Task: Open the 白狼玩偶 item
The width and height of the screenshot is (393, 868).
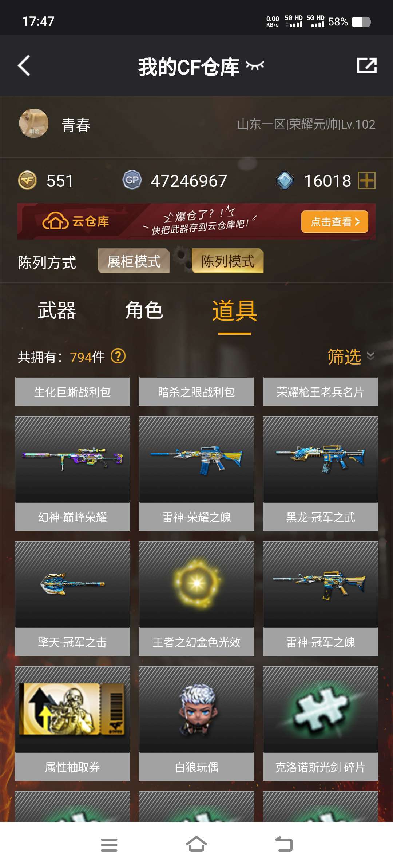Action: coord(196,724)
